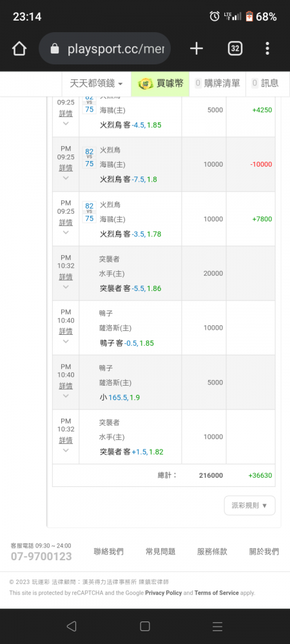The height and width of the screenshot is (644, 290).
Task: Expand chevron under 詳情 for 10:40 鴨子 165.5 bet
Action: coord(66,396)
